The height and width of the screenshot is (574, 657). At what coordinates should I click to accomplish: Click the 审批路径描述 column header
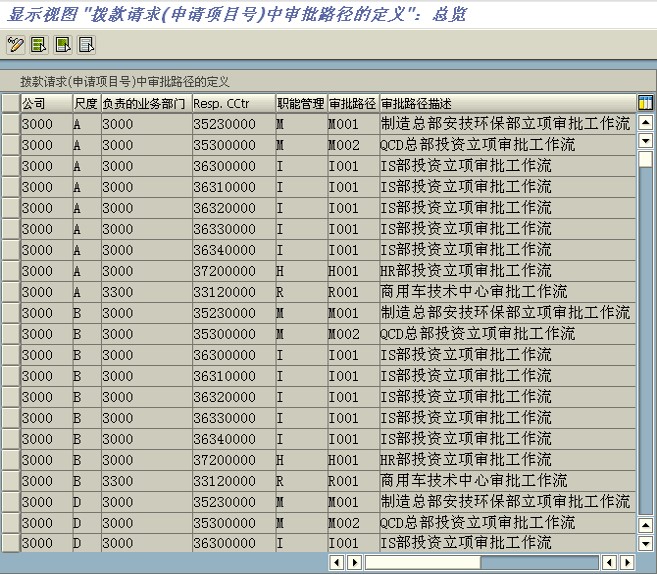506,103
